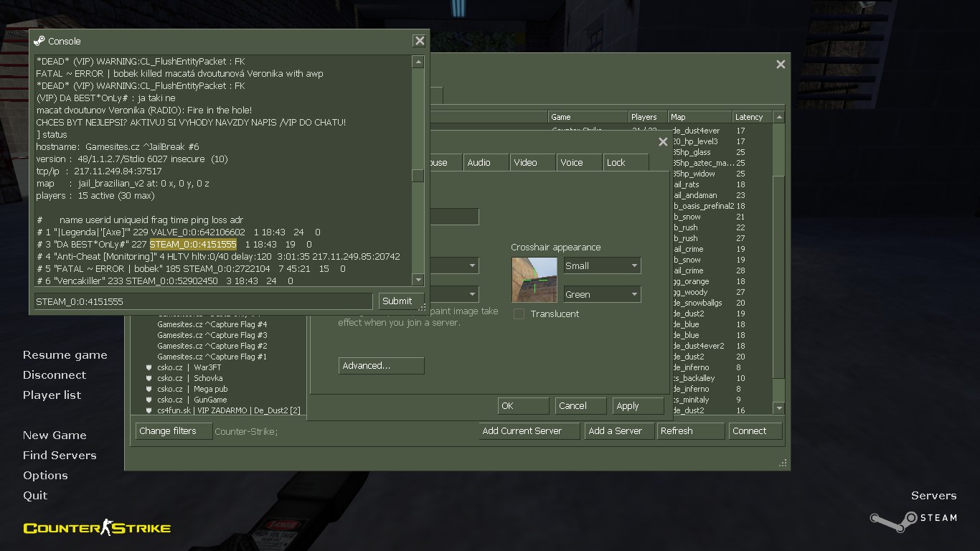
Task: Sort servers by the Players column header
Action: coord(647,117)
